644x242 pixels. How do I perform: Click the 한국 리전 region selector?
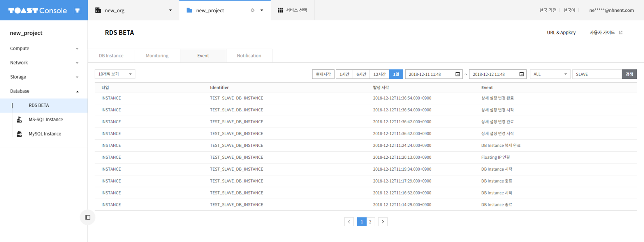[x=548, y=10]
